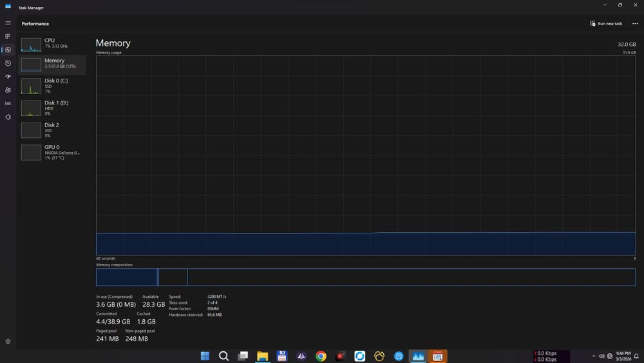Open the blue round taskbar app

pyautogui.click(x=399, y=356)
